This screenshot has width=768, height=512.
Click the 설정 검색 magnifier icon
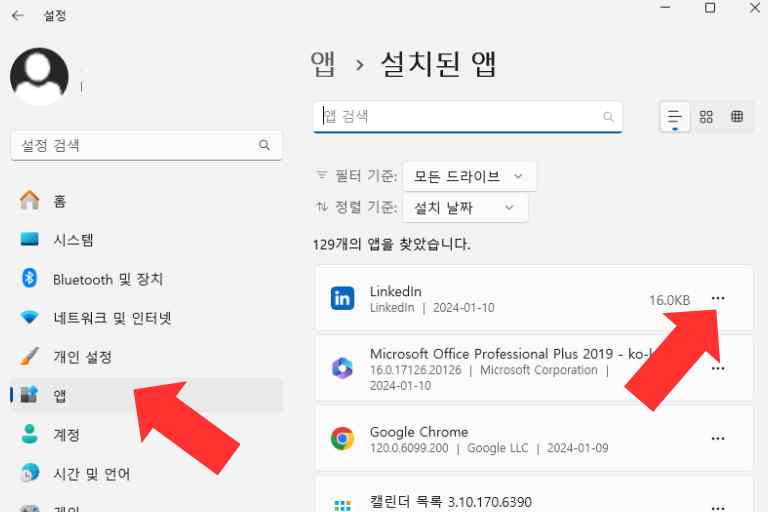click(x=264, y=145)
